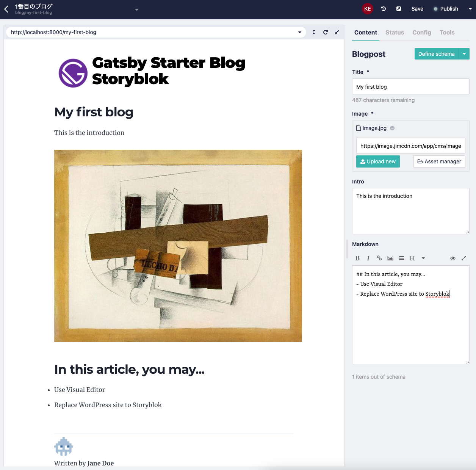Open draft in new window icon
Viewport: 476px width, 470px height.
pos(399,9)
